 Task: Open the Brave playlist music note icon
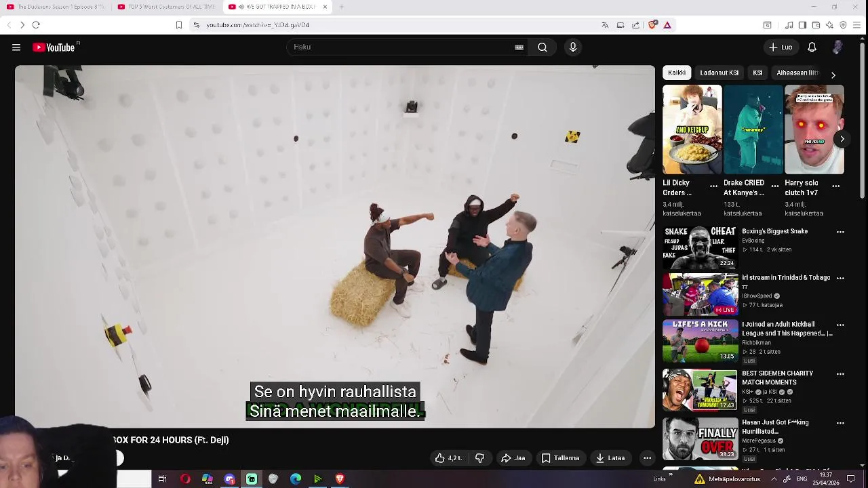coord(789,25)
